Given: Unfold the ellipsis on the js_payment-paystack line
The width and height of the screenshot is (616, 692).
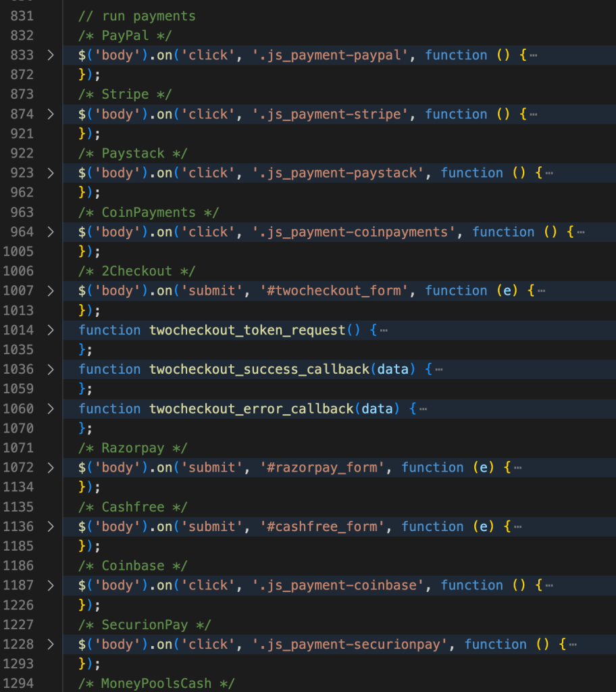Looking at the screenshot, I should (549, 174).
